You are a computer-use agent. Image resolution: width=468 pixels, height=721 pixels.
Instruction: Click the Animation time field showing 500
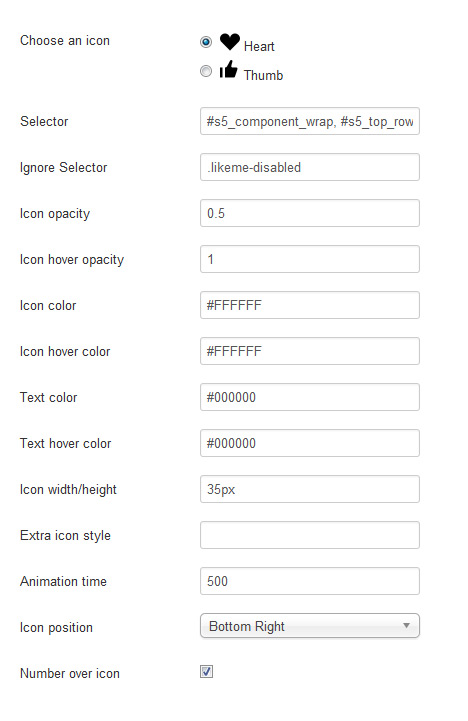coord(310,581)
